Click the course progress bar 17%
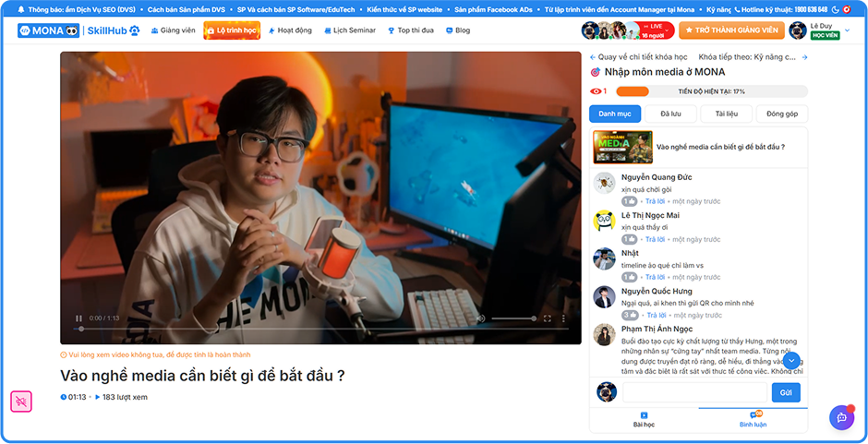Screen dimensions: 868x444 pyautogui.click(x=712, y=91)
